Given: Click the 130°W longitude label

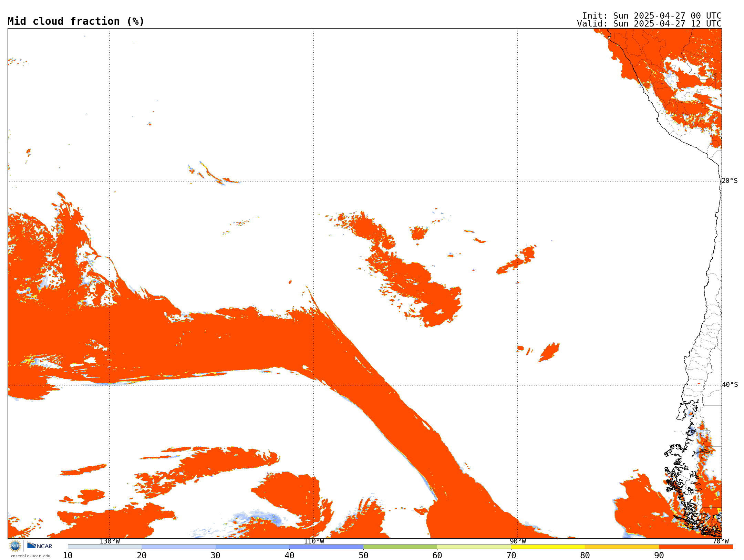Looking at the screenshot, I should 110,541.
